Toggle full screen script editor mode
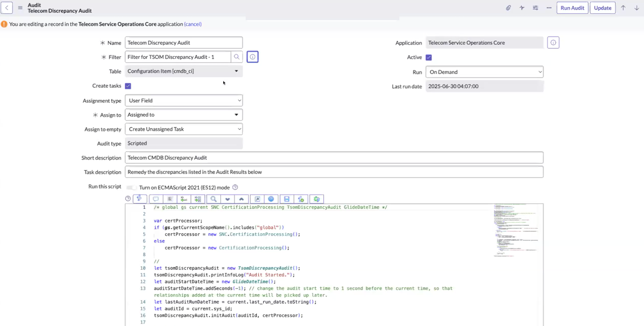 click(257, 199)
